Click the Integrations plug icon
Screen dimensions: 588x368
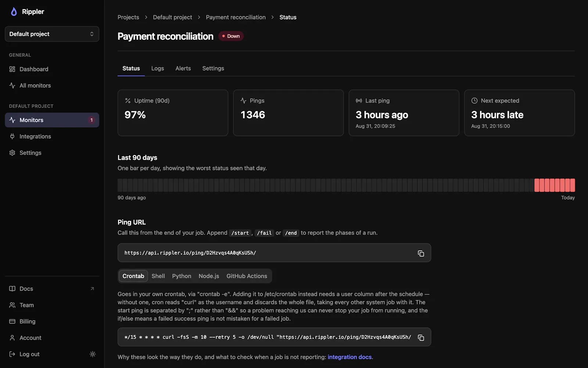tap(12, 137)
